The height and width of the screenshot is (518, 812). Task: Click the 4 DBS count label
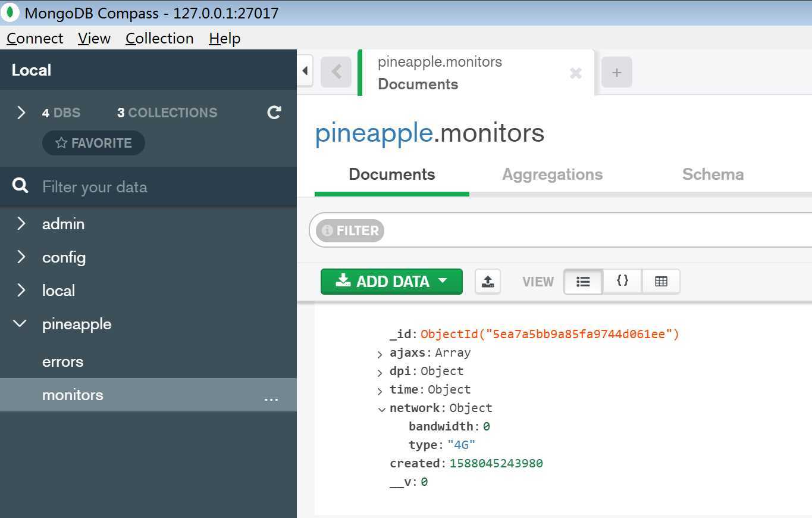(61, 113)
